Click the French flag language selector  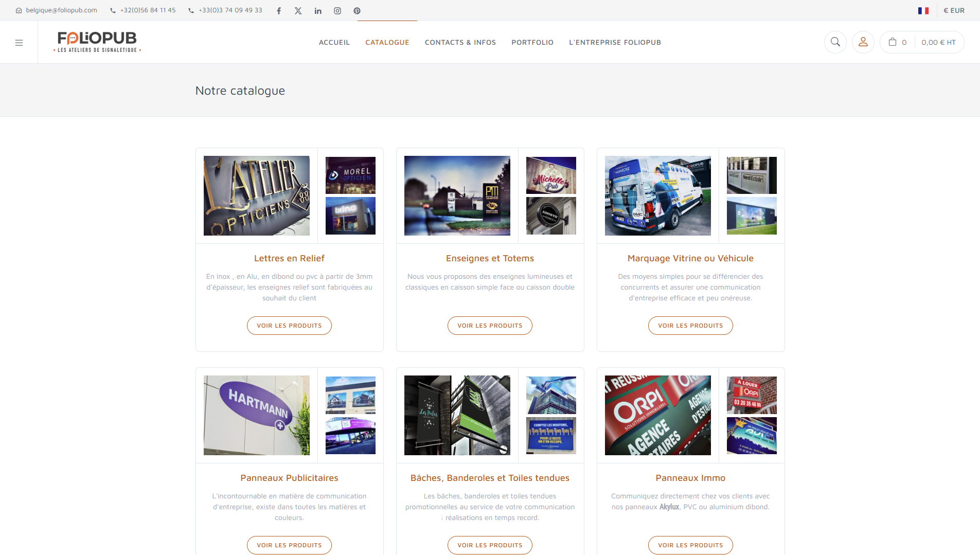923,11
